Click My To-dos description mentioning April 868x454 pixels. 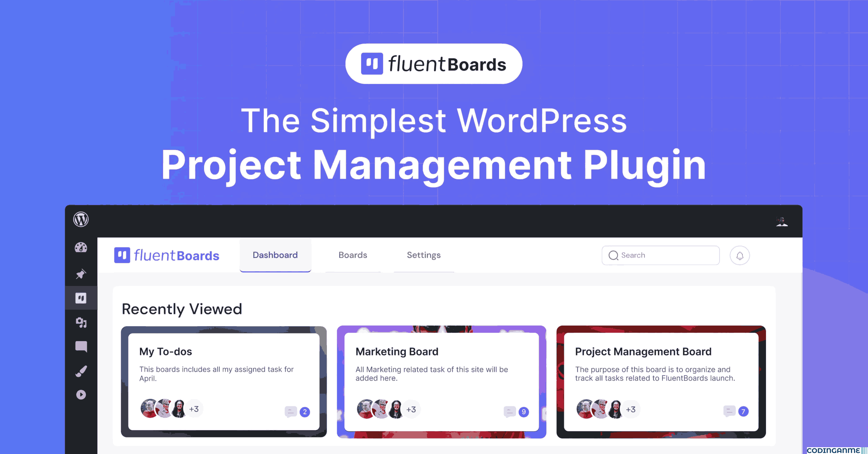(x=216, y=374)
